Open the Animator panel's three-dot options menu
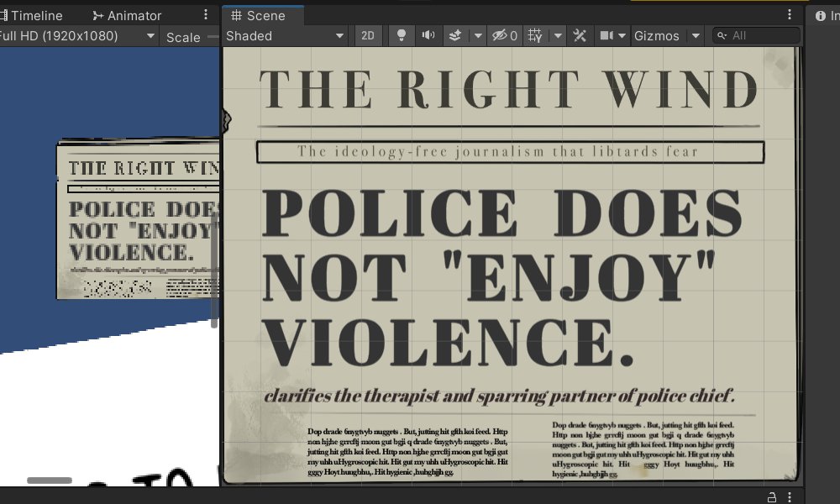 point(206,15)
